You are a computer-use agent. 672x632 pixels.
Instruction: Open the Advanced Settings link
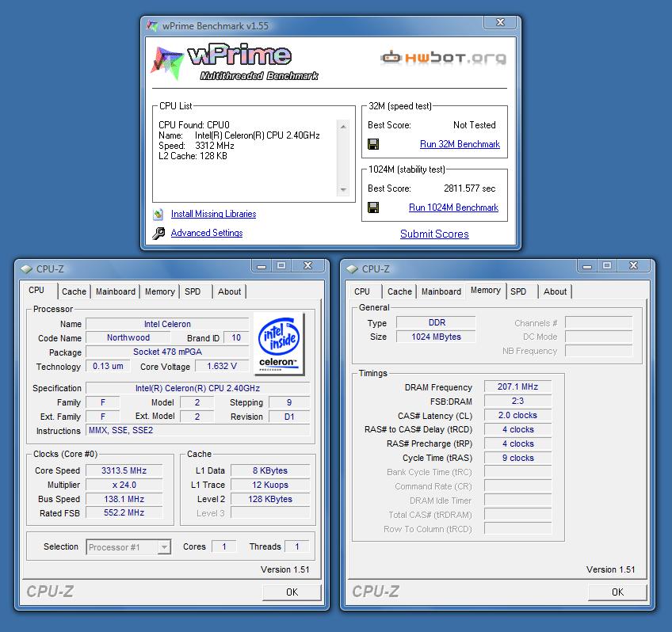tap(207, 233)
